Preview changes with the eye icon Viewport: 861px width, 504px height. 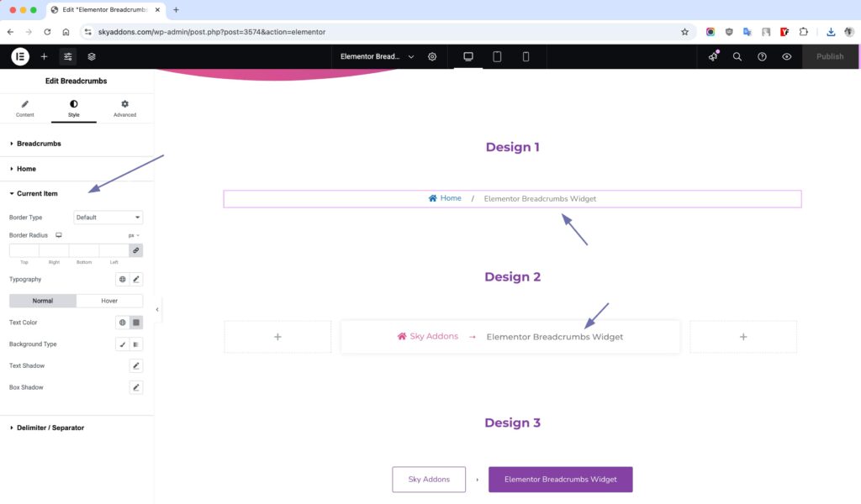click(x=787, y=56)
